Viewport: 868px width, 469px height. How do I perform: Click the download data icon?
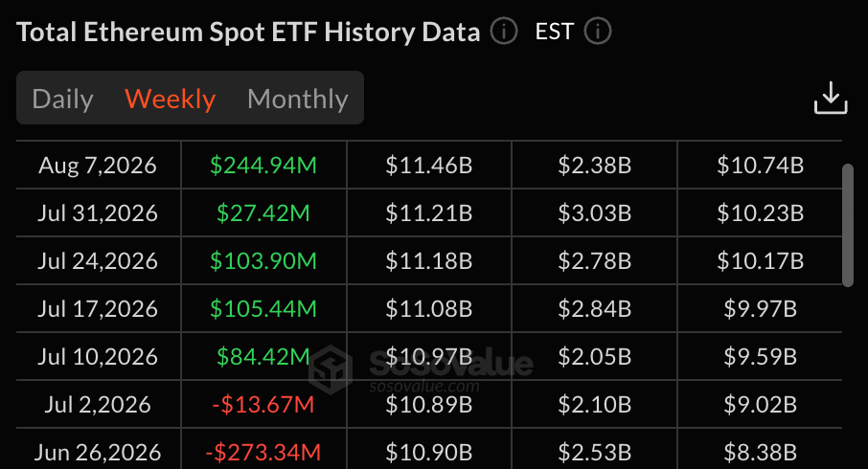(831, 98)
